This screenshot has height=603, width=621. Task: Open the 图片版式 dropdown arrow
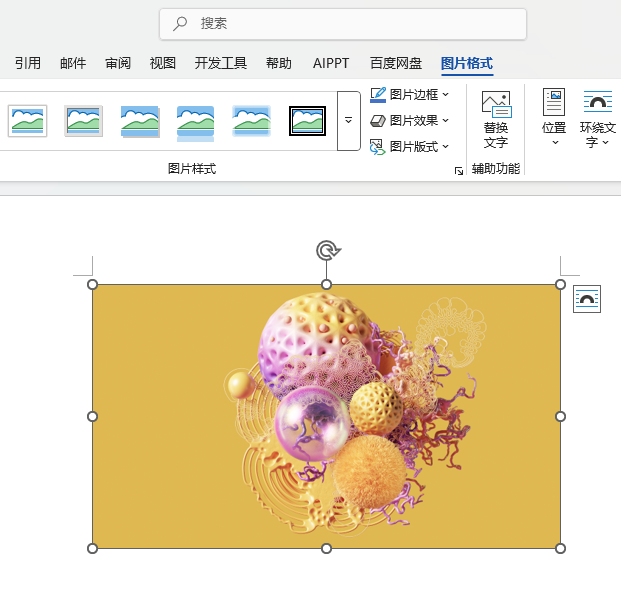[446, 146]
